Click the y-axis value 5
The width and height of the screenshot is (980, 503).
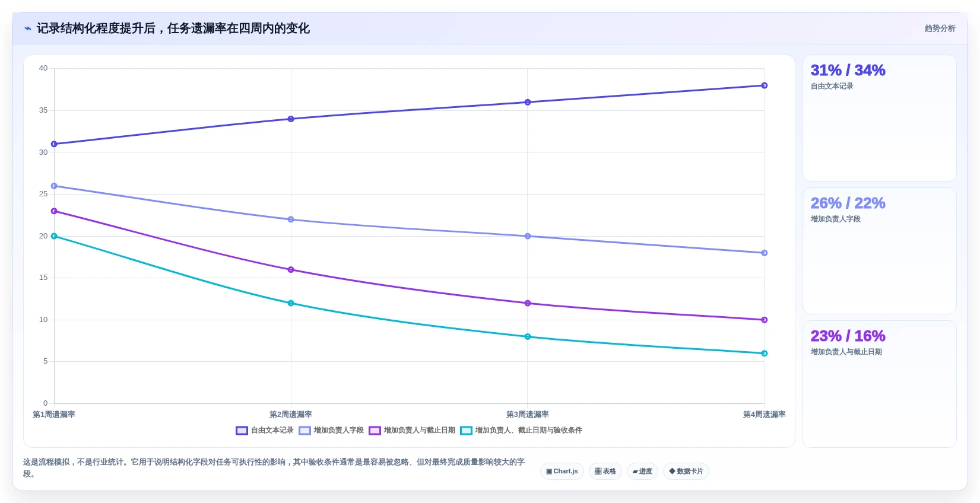point(45,361)
